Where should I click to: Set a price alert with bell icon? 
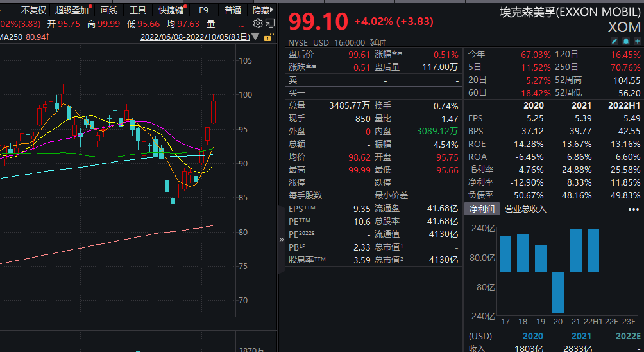[x=626, y=41]
